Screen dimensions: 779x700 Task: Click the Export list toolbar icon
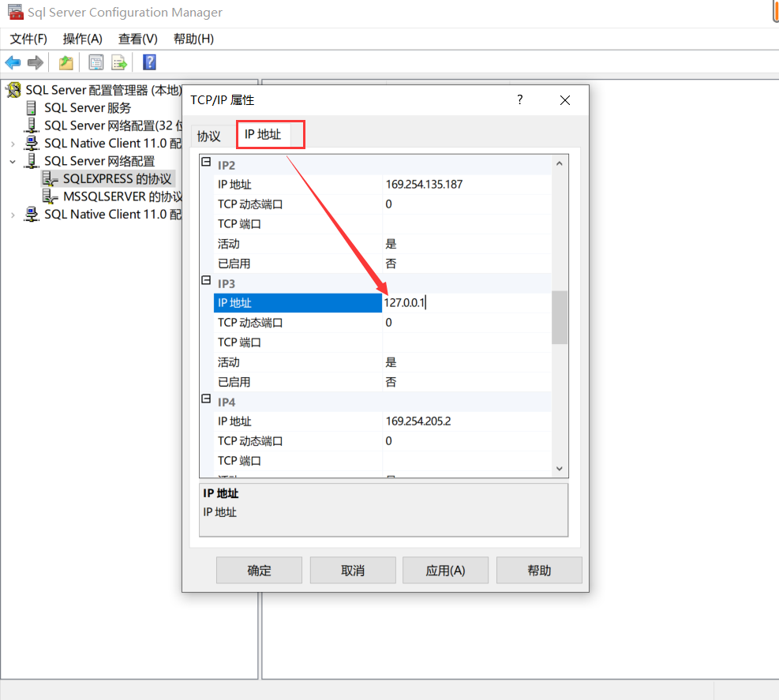[119, 62]
